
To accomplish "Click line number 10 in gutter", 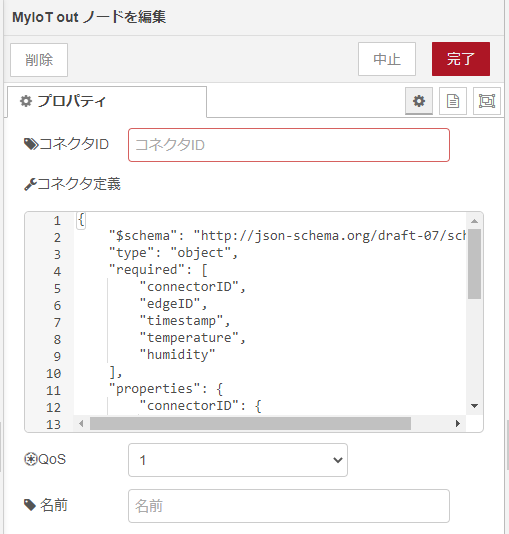I will [x=53, y=374].
